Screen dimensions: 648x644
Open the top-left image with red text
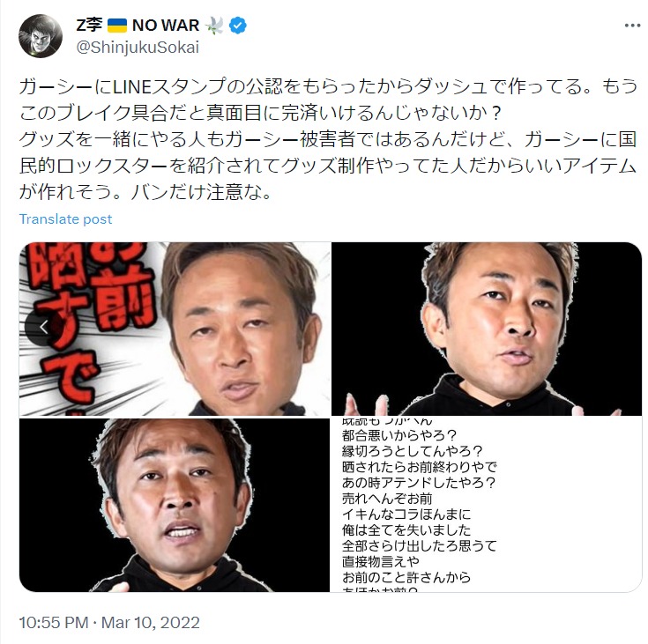coord(175,329)
